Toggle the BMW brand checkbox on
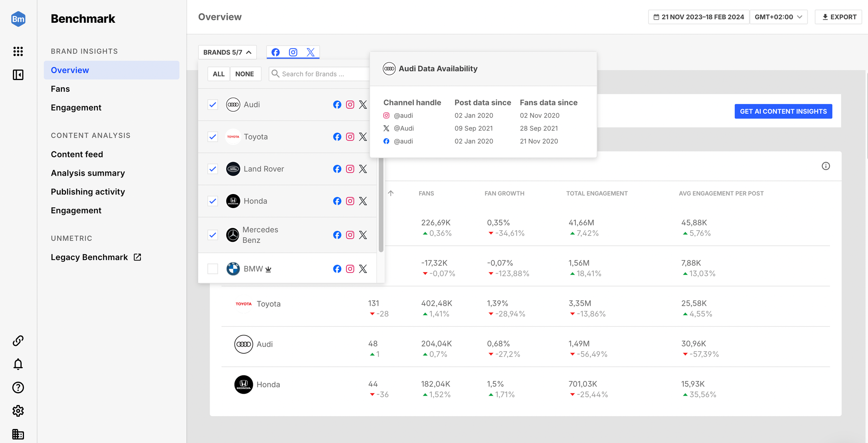 (212, 269)
